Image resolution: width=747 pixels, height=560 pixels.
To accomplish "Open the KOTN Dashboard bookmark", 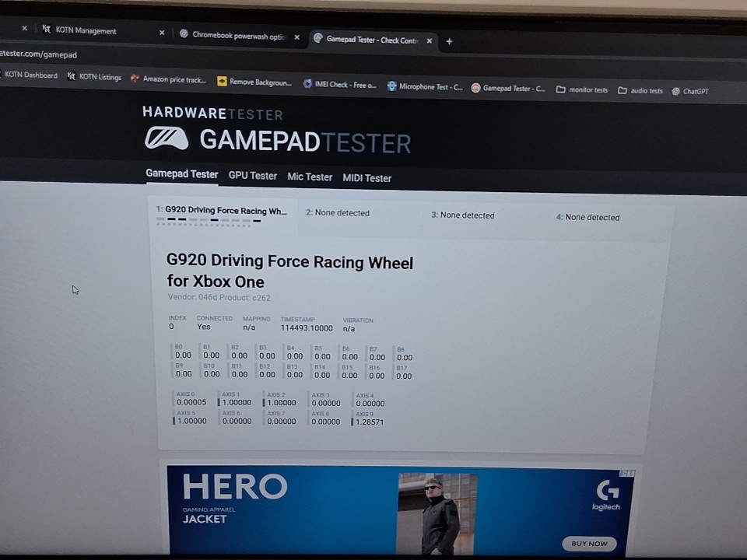I will 30,75.
